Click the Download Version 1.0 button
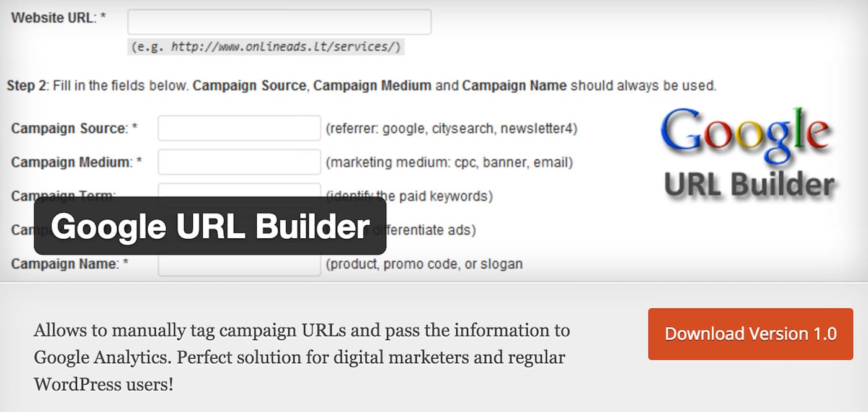The width and height of the screenshot is (868, 412). pos(750,334)
